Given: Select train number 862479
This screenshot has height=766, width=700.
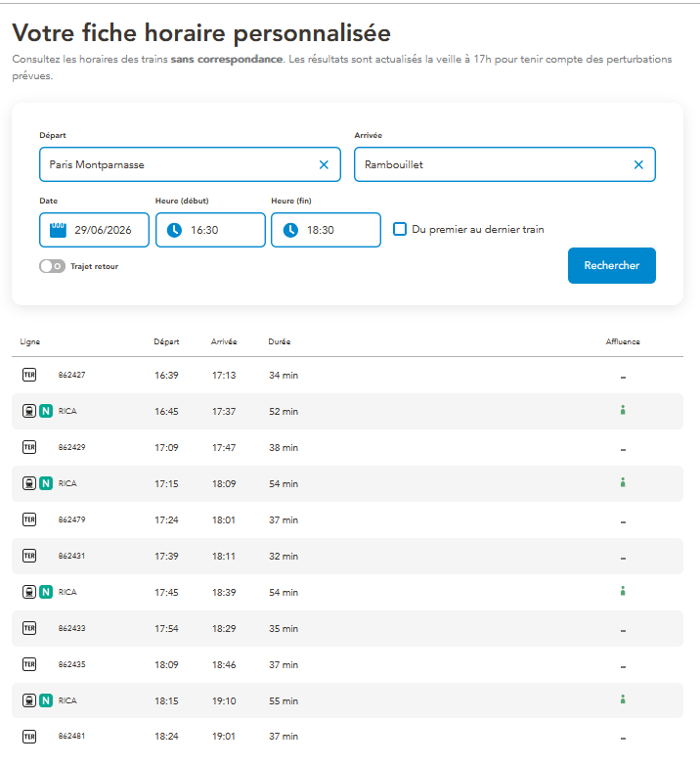Looking at the screenshot, I should pos(71,519).
